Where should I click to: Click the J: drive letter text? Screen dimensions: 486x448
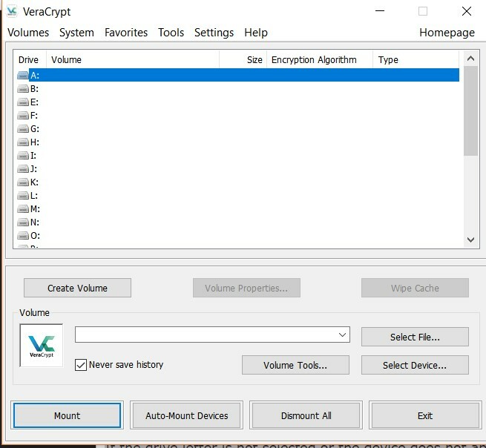pyautogui.click(x=34, y=169)
